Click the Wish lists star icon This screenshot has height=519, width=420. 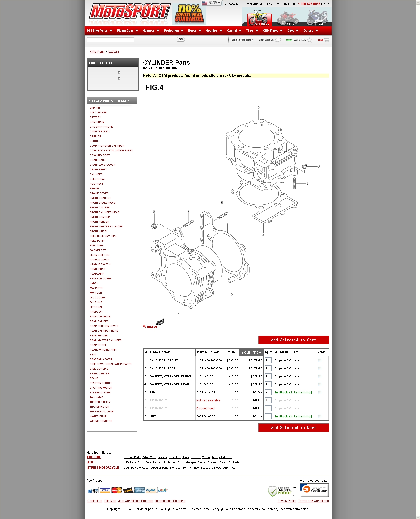[x=310, y=40]
